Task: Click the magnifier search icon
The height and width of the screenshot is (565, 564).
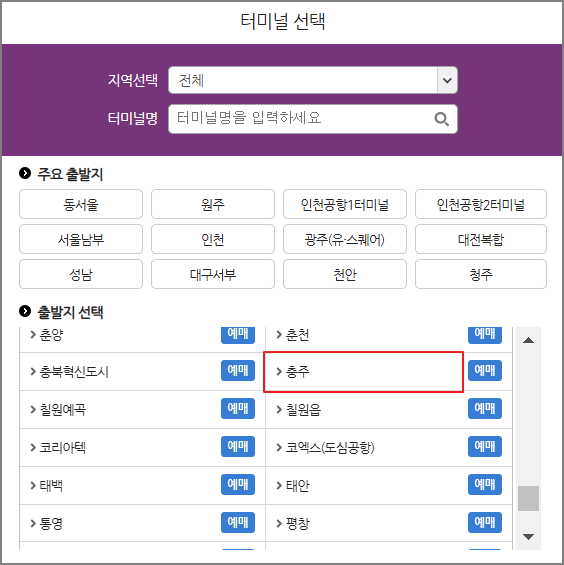Action: click(441, 119)
